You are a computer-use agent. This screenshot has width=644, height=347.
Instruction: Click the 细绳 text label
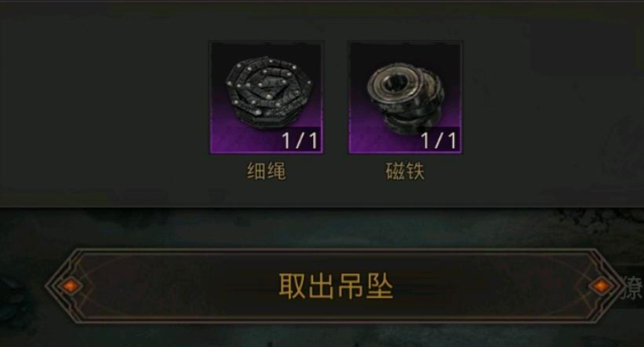pos(266,172)
